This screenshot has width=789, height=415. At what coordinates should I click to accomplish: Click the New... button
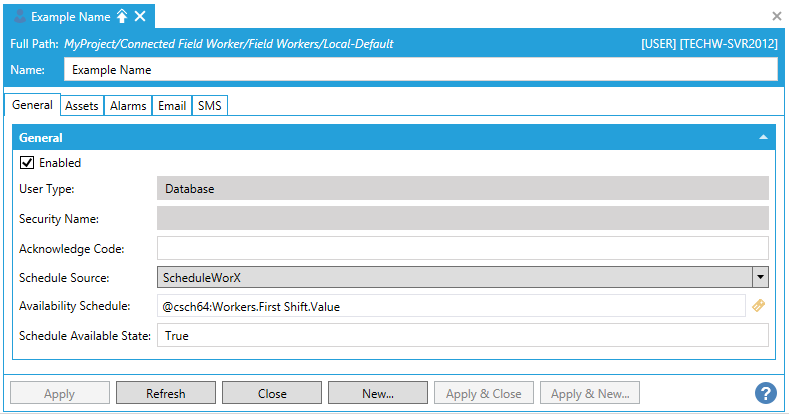[x=378, y=393]
